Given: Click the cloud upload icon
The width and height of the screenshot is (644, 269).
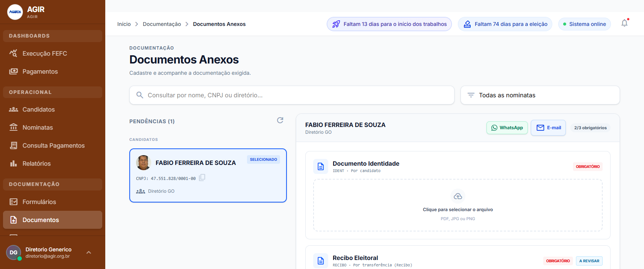Looking at the screenshot, I should [x=458, y=196].
